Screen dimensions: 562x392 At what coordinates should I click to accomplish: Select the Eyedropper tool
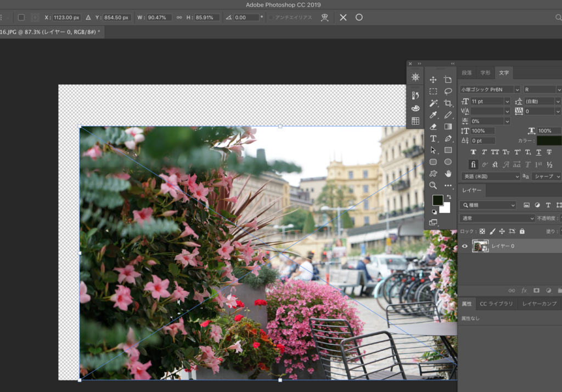coord(433,115)
